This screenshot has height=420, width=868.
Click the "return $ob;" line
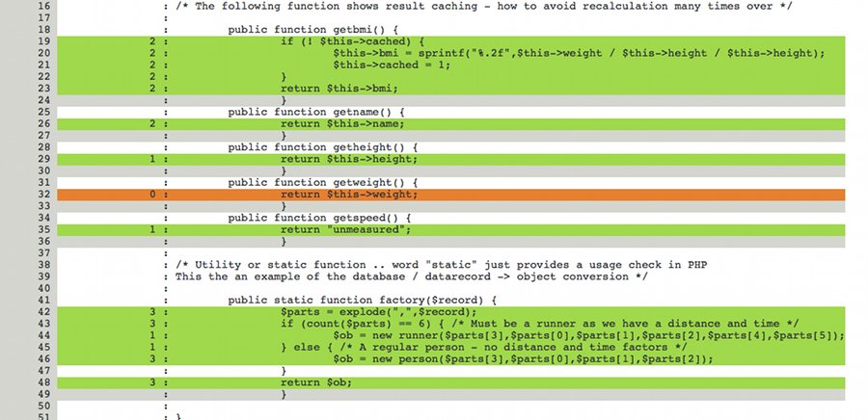coord(312,382)
